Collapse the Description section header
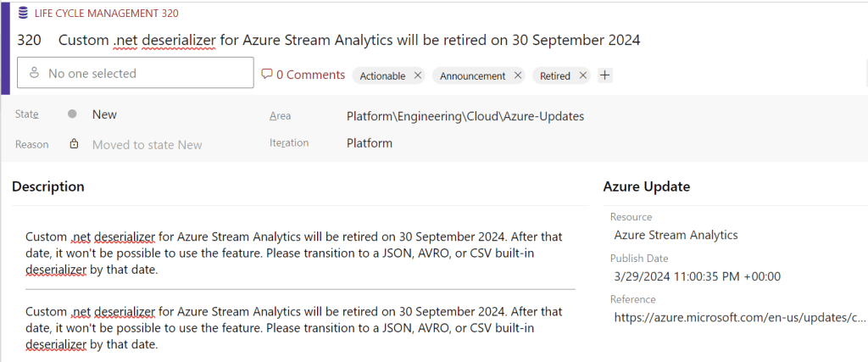 coord(48,187)
